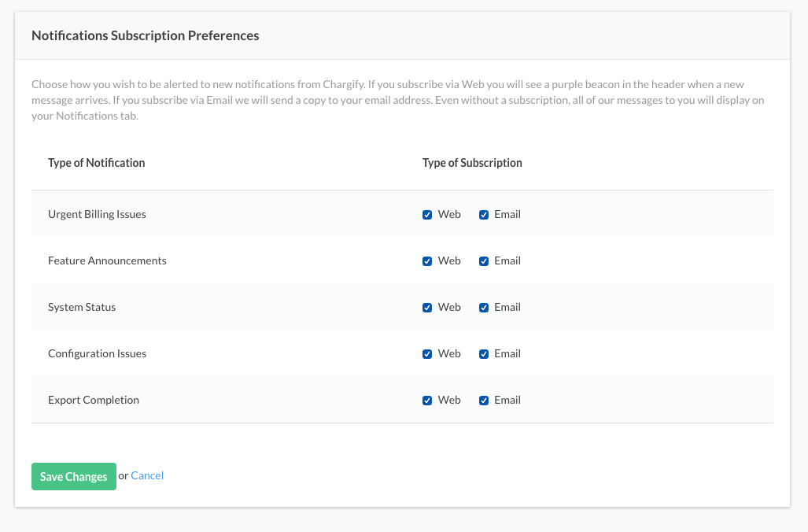Click the Notifications Subscription Preferences heading
Screen dimensions: 808x532
pos(145,35)
